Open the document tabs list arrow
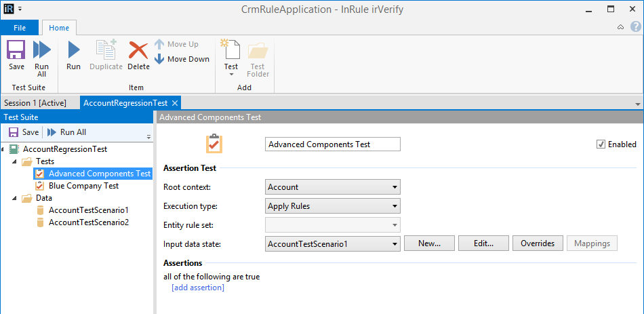 click(637, 104)
